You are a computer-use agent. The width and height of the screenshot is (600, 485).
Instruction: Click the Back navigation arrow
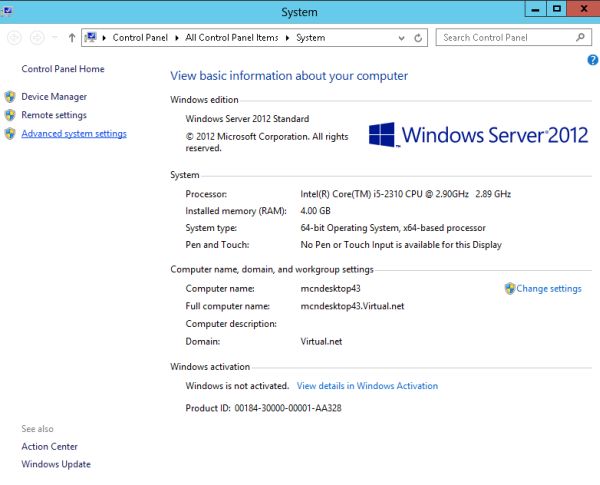(15, 38)
